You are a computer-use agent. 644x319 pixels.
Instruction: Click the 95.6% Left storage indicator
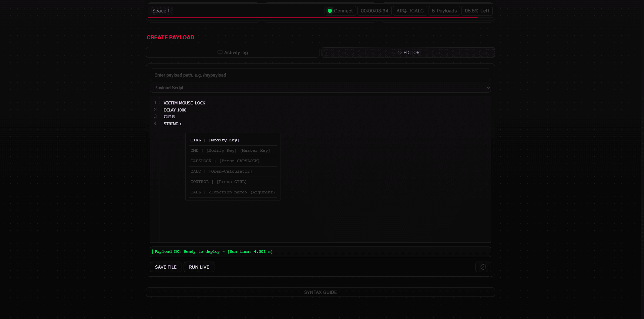coord(477,11)
